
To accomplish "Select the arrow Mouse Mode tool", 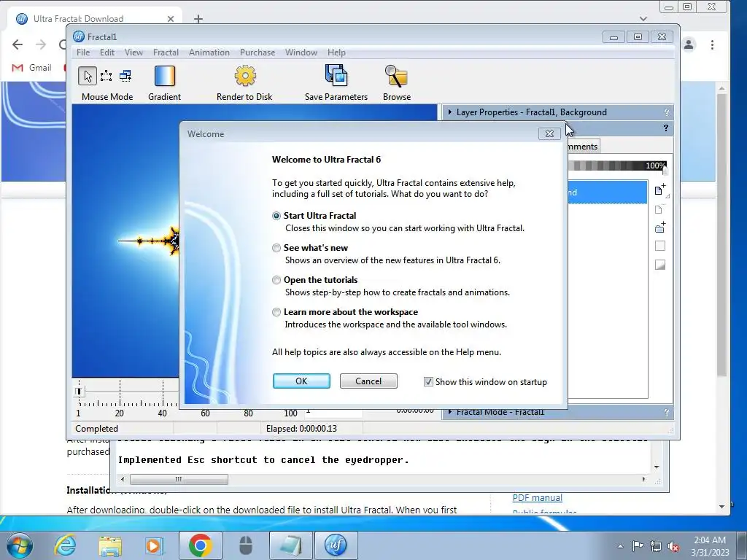I will click(88, 76).
